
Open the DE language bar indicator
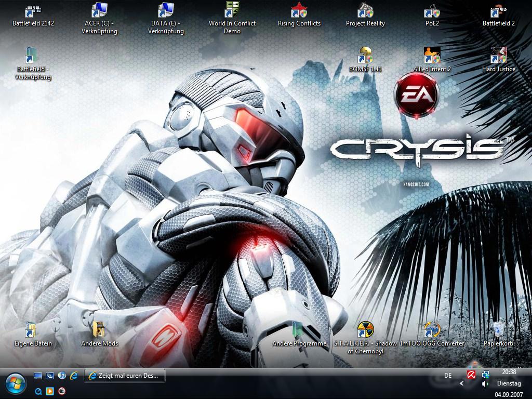(448, 376)
